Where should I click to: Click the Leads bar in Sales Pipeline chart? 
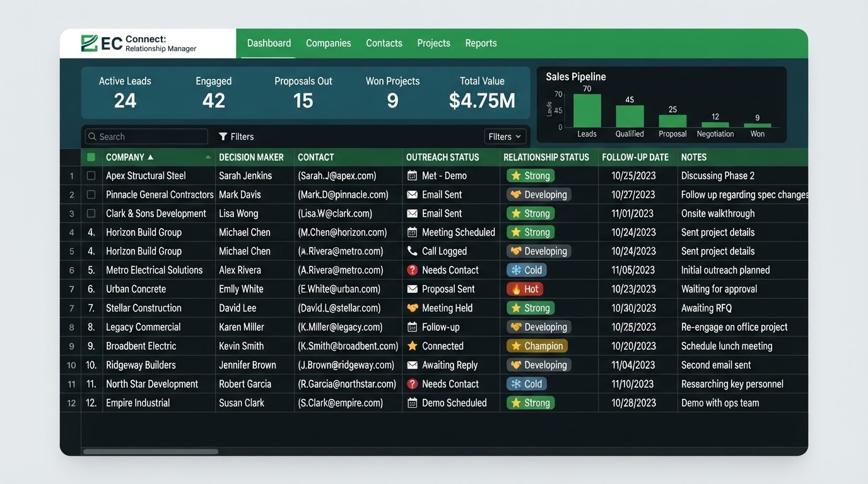[587, 111]
